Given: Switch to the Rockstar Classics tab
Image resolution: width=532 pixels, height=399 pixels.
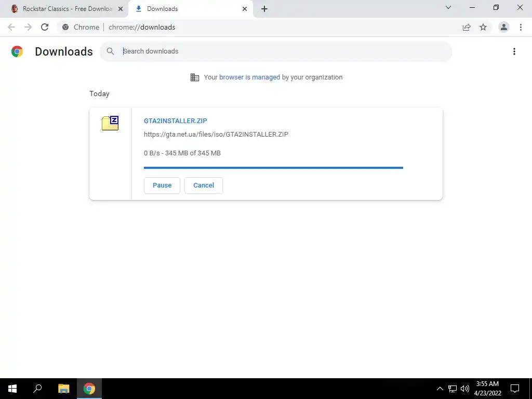Looking at the screenshot, I should click(64, 9).
